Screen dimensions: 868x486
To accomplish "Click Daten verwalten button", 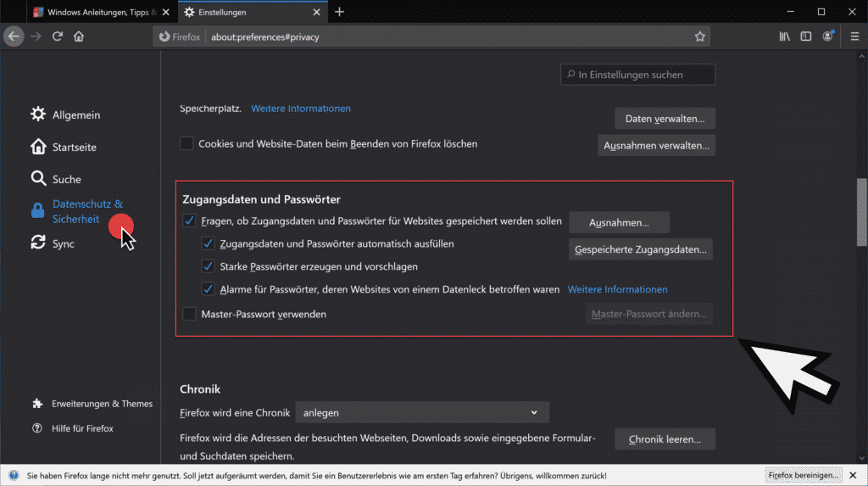I will coord(665,119).
